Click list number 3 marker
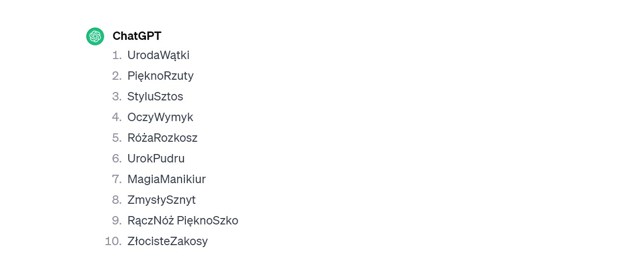This screenshot has width=644, height=253. [117, 96]
